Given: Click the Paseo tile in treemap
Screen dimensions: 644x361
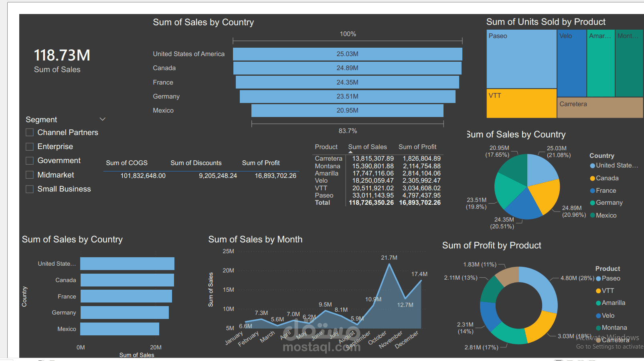Looking at the screenshot, I should pyautogui.click(x=521, y=59).
